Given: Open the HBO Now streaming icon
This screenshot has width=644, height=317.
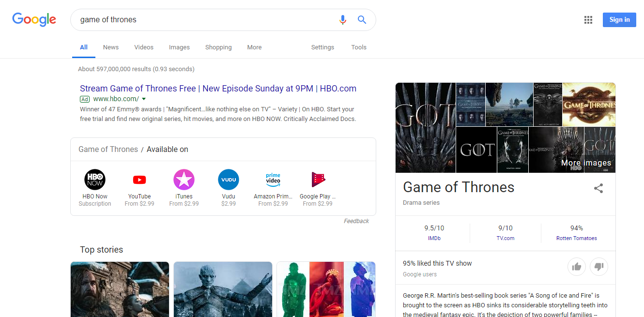Looking at the screenshot, I should (95, 180).
